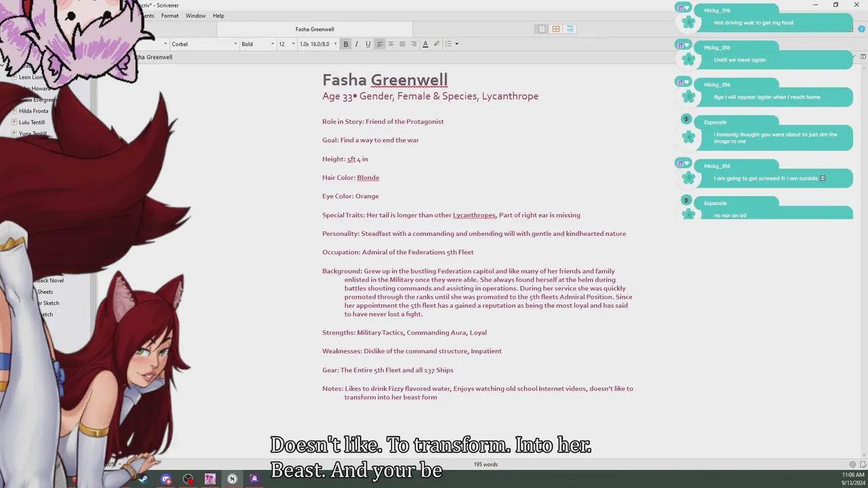Open Discord from the taskbar
Screen dimensions: 868x488
pyautogui.click(x=166, y=479)
